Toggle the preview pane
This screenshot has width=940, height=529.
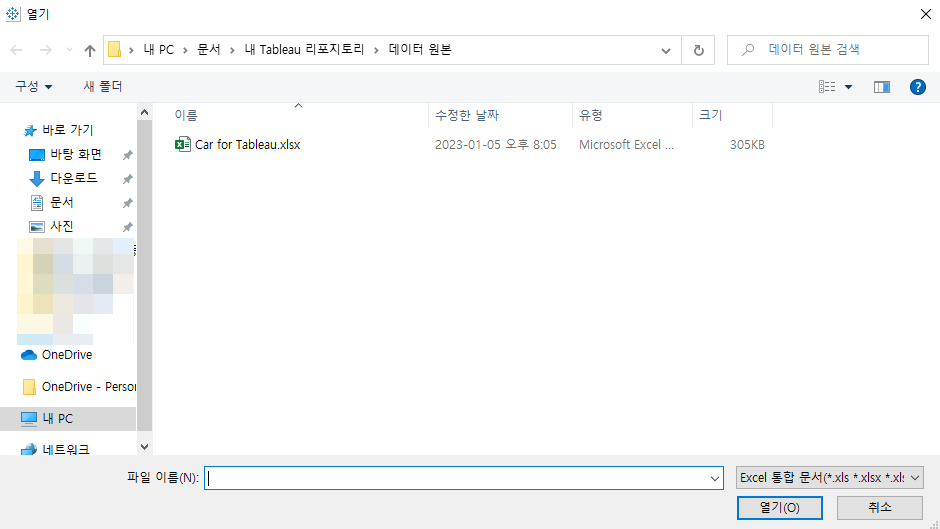point(881,87)
